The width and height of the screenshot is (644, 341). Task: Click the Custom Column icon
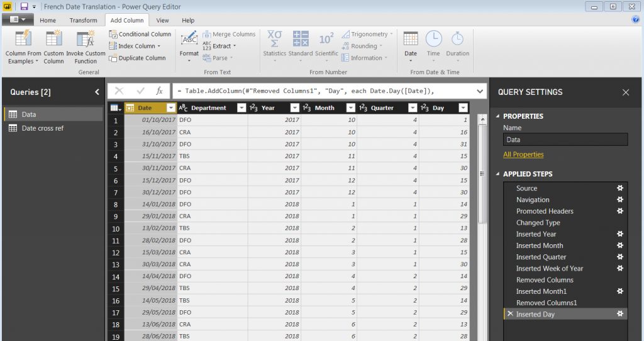tap(54, 39)
